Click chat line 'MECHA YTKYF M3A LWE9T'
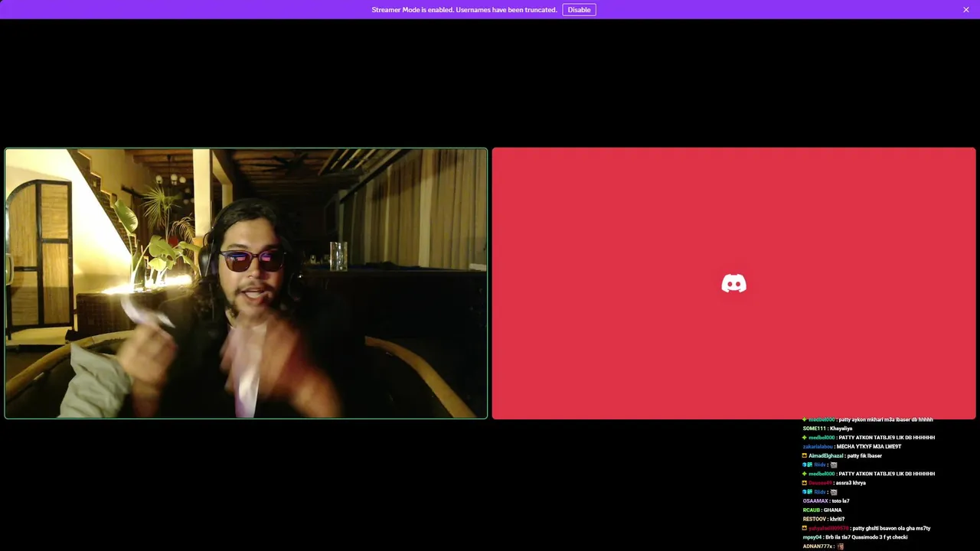980x551 pixels. point(869,447)
